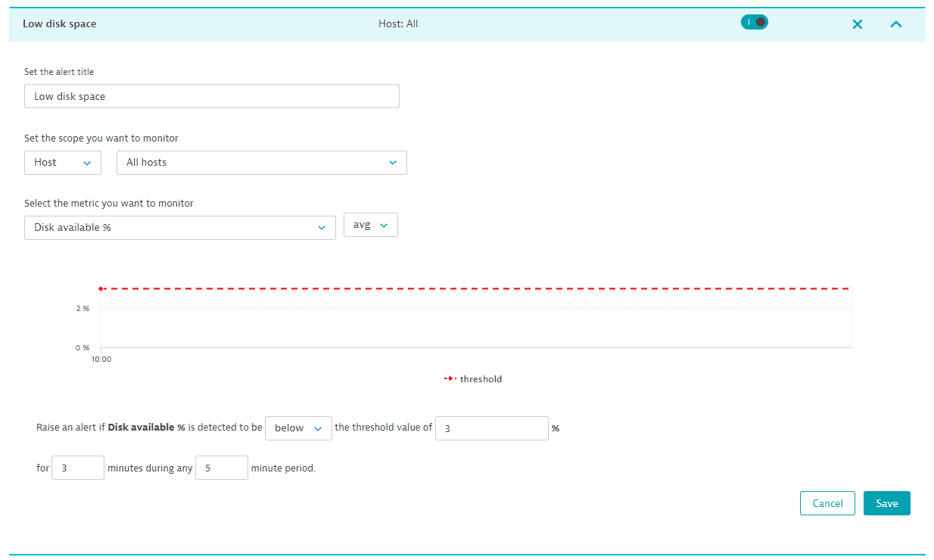This screenshot has width=934, height=560.
Task: Collapse the alert panel with the up chevron
Action: [895, 24]
